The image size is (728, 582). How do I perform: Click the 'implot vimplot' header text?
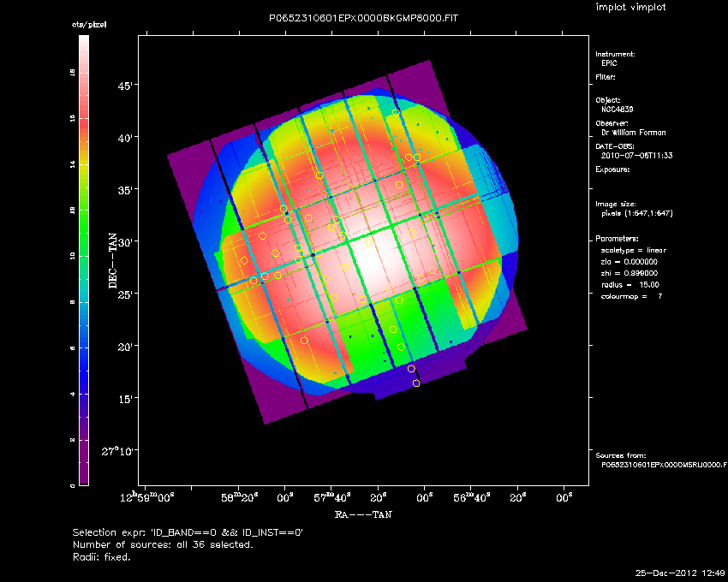click(630, 7)
